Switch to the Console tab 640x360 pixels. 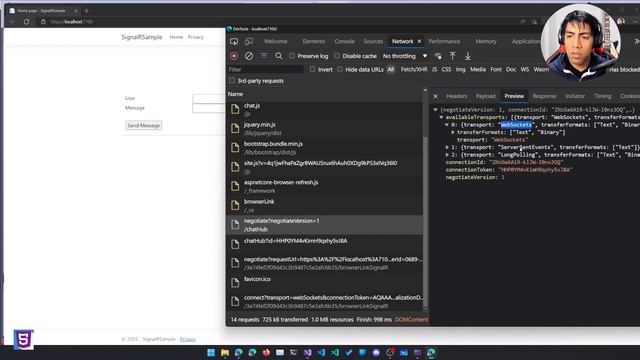click(x=344, y=41)
